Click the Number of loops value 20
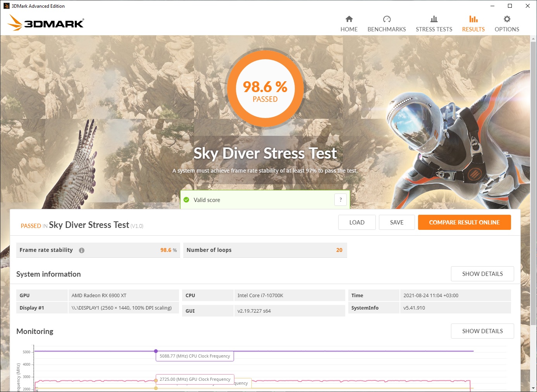537x392 pixels. 339,250
